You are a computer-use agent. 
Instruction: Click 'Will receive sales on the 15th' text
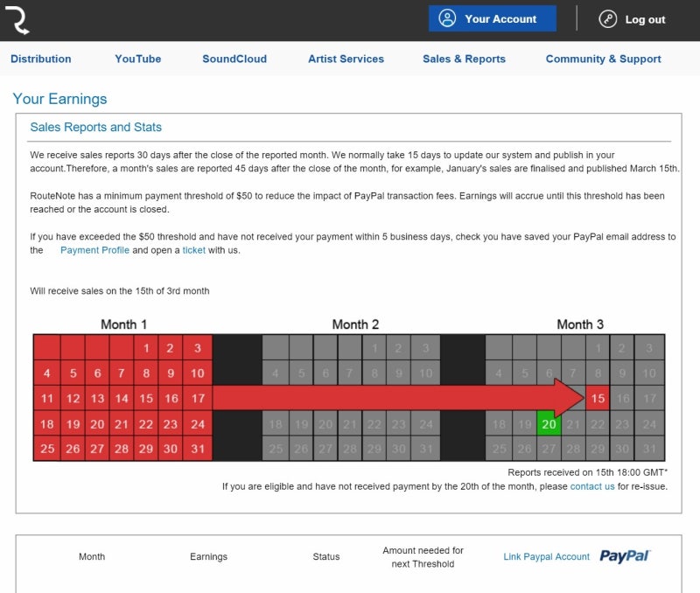120,291
